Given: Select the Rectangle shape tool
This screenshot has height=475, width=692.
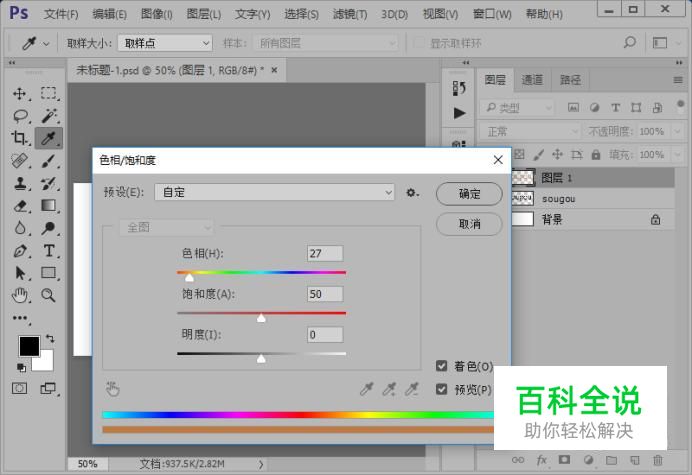Looking at the screenshot, I should pos(49,273).
